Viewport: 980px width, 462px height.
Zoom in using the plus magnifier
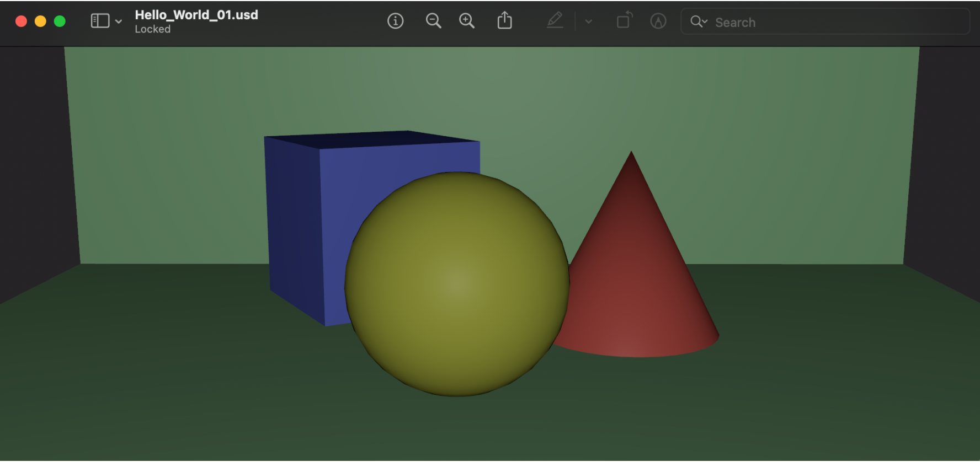tap(467, 21)
